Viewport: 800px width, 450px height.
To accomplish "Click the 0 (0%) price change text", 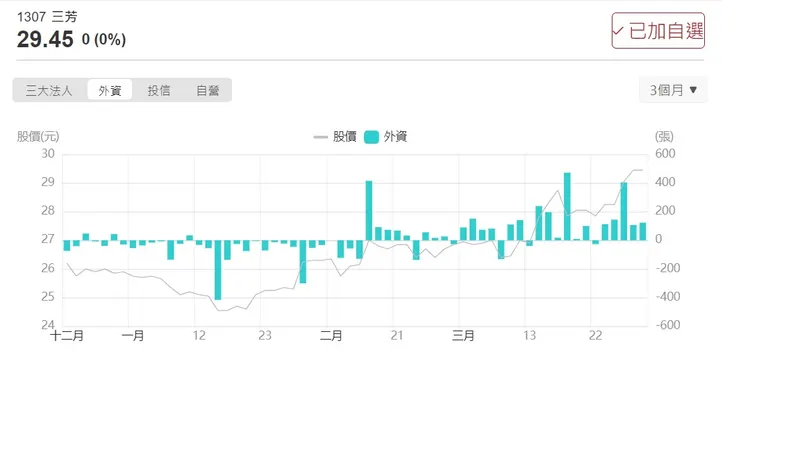I will tap(104, 40).
